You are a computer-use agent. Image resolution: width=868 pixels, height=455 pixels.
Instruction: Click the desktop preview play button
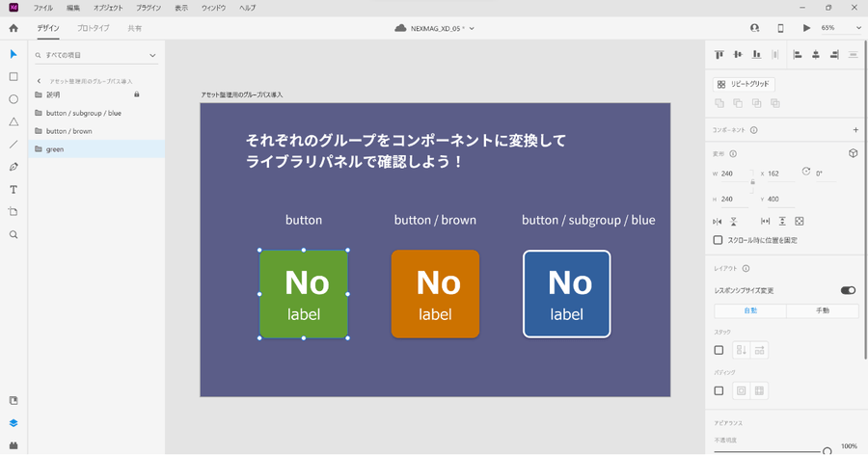pyautogui.click(x=806, y=28)
